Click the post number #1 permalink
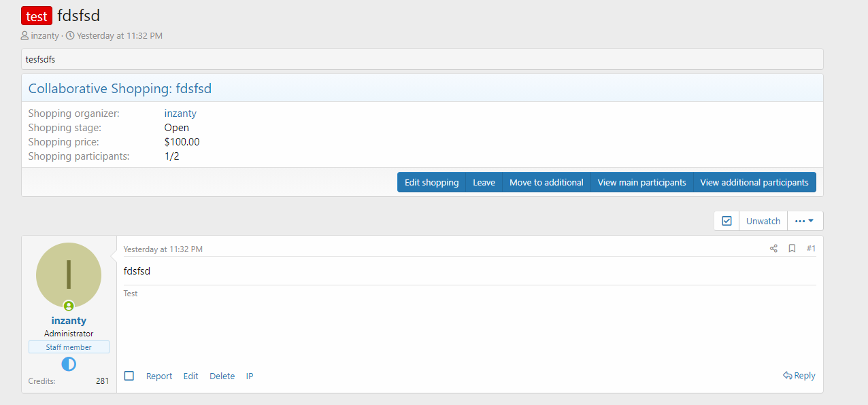This screenshot has height=405, width=868. point(811,249)
